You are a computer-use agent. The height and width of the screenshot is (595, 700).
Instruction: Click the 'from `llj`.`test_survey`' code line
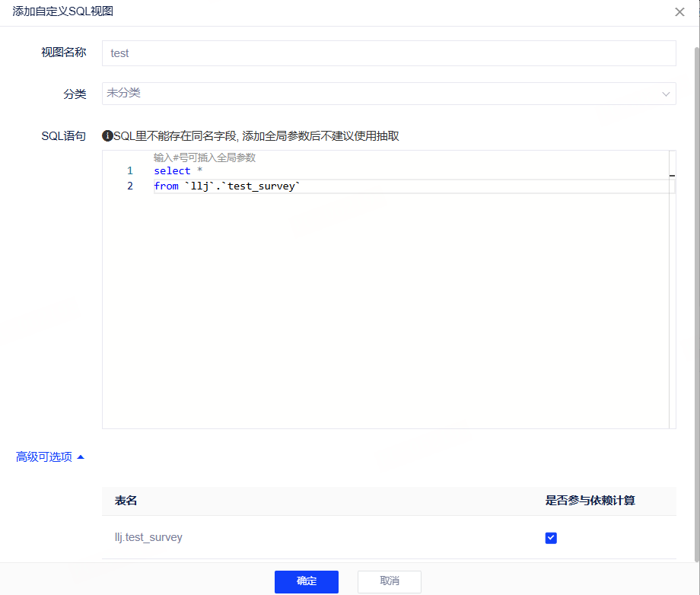(228, 186)
